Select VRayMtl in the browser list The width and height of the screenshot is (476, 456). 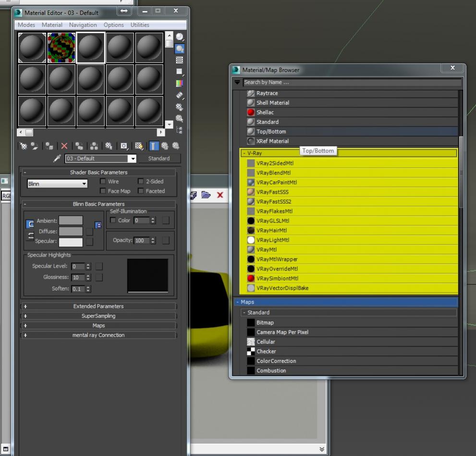[x=352, y=249]
